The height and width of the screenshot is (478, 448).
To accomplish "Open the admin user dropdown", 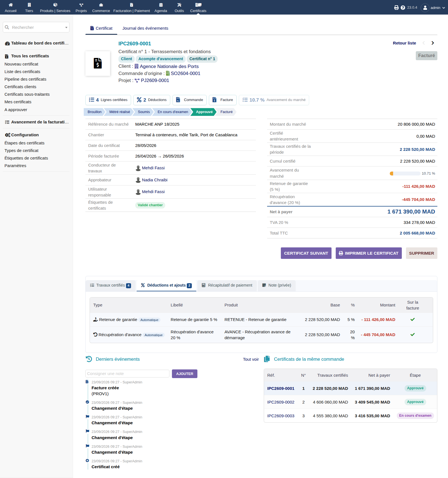I will tap(433, 8).
